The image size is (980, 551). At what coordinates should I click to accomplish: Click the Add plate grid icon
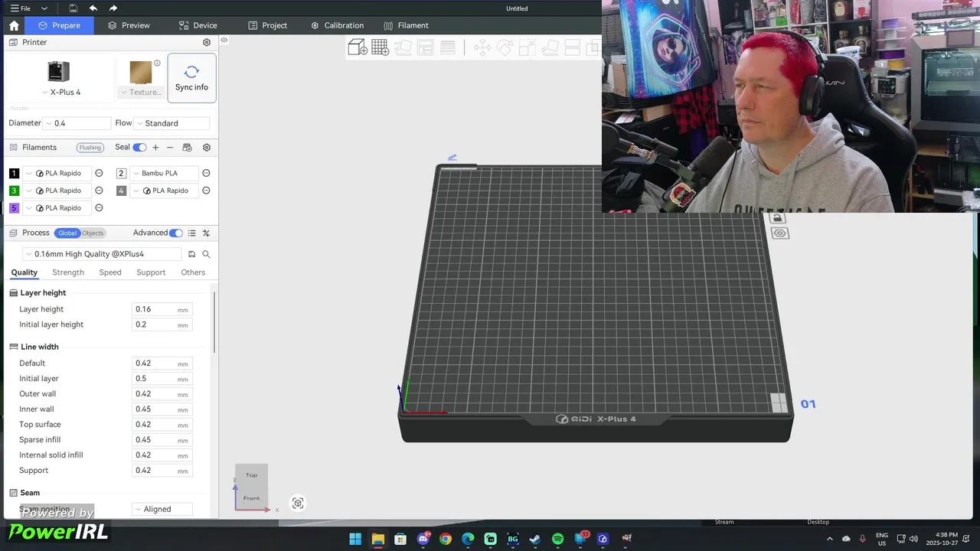pos(380,47)
